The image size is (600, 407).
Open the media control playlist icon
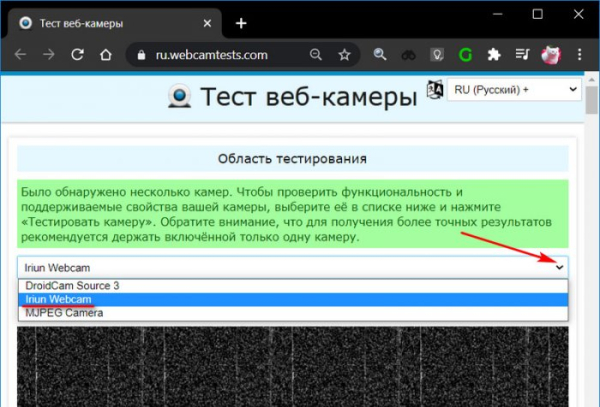522,55
